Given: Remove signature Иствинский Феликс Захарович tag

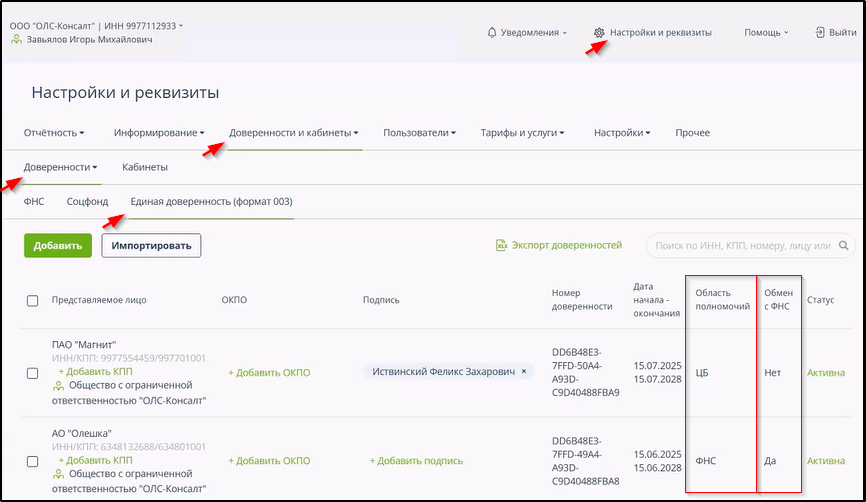Looking at the screenshot, I should click(x=524, y=372).
